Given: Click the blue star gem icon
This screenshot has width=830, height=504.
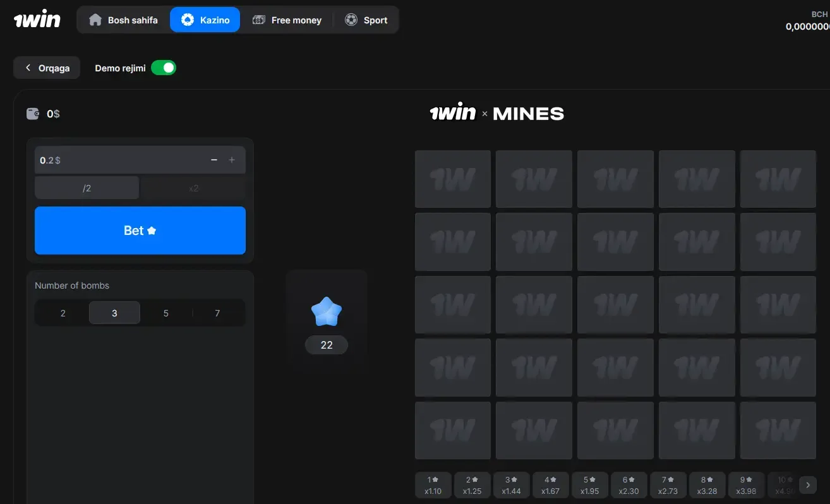Looking at the screenshot, I should [x=326, y=312].
